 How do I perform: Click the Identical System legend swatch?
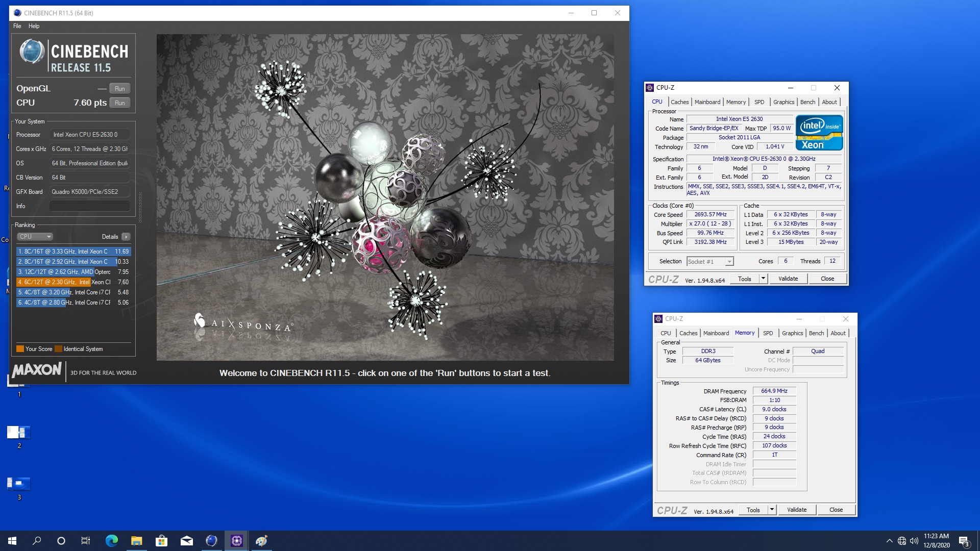(x=58, y=349)
